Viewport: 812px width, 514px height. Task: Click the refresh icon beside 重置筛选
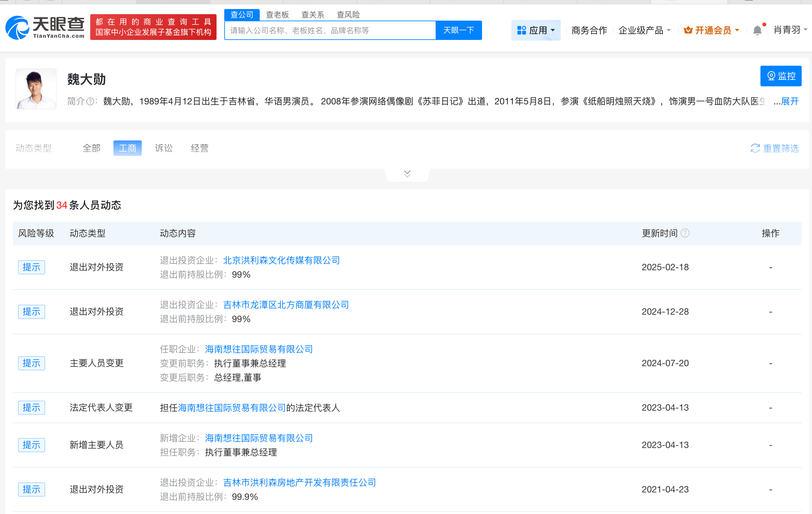pos(755,148)
